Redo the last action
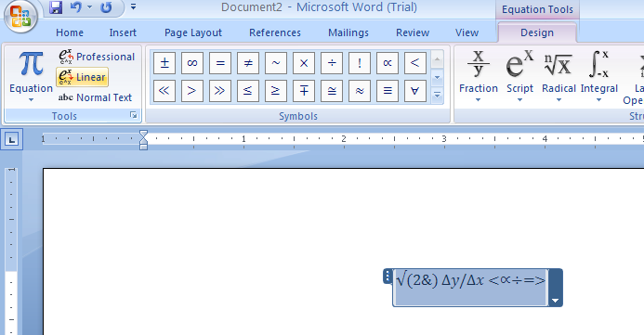Image resolution: width=644 pixels, height=335 pixels. tap(106, 7)
